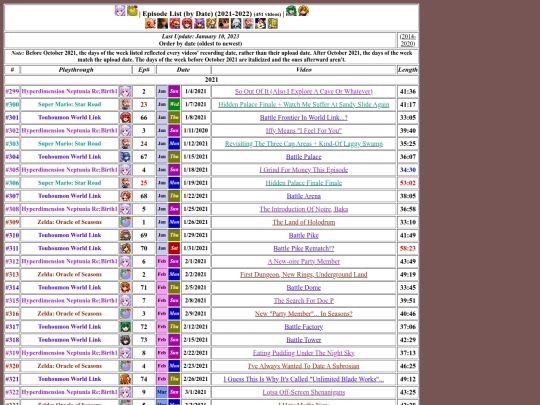The width and height of the screenshot is (540, 405).
Task: Click the white-haired character icon in the header icon row
Action: pos(236,23)
